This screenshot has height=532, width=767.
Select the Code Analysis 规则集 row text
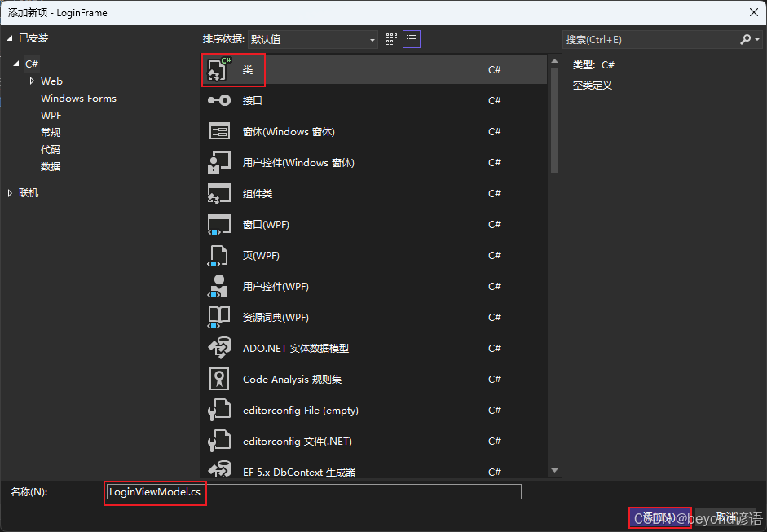click(292, 380)
